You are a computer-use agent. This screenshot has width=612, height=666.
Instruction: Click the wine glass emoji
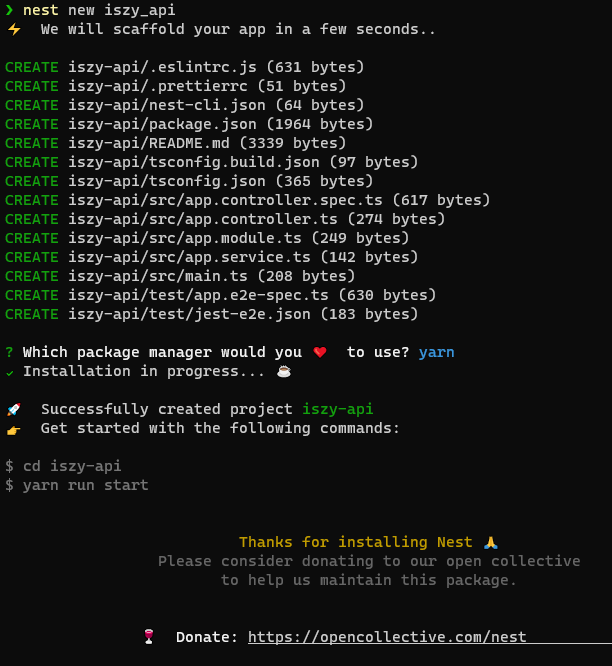pyautogui.click(x=150, y=637)
